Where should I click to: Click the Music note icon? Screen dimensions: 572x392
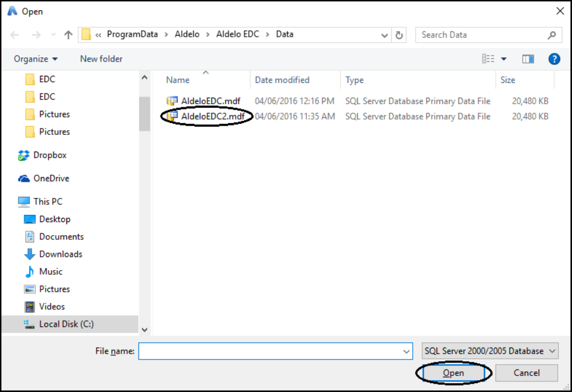tap(30, 272)
